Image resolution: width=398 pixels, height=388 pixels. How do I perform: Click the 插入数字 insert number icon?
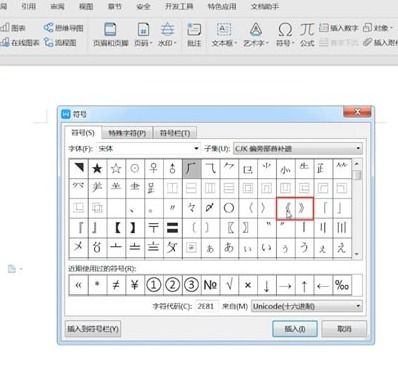(324, 28)
